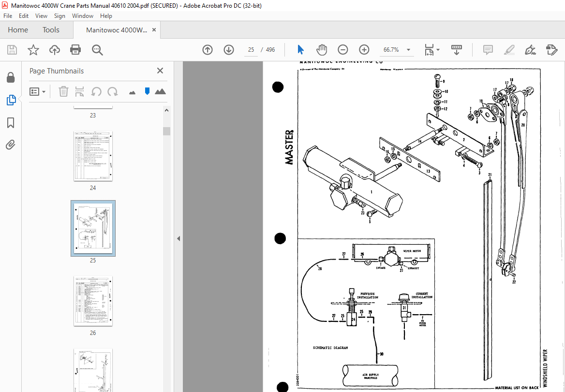Open the sign document pen tool
565x392 pixels.
[530, 50]
